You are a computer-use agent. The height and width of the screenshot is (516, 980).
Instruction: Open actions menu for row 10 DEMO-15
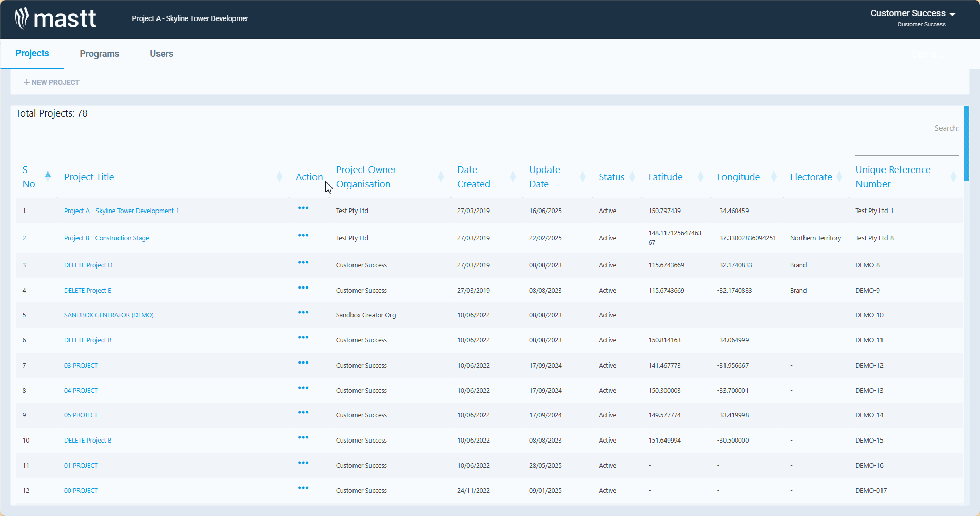pos(303,438)
